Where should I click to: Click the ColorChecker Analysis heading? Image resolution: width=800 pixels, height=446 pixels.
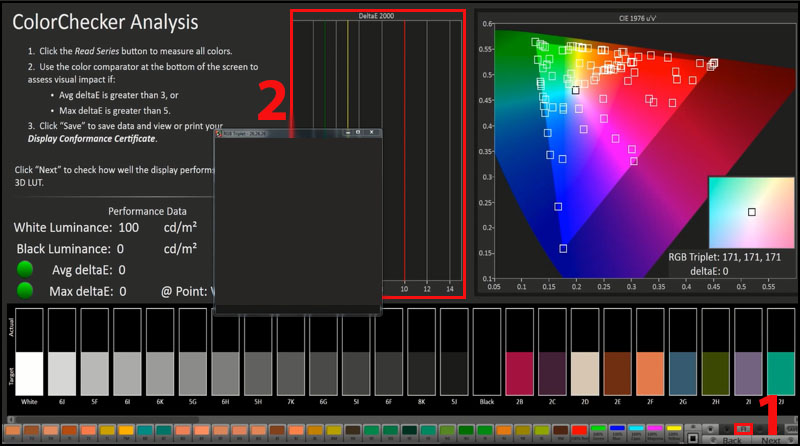coord(105,22)
